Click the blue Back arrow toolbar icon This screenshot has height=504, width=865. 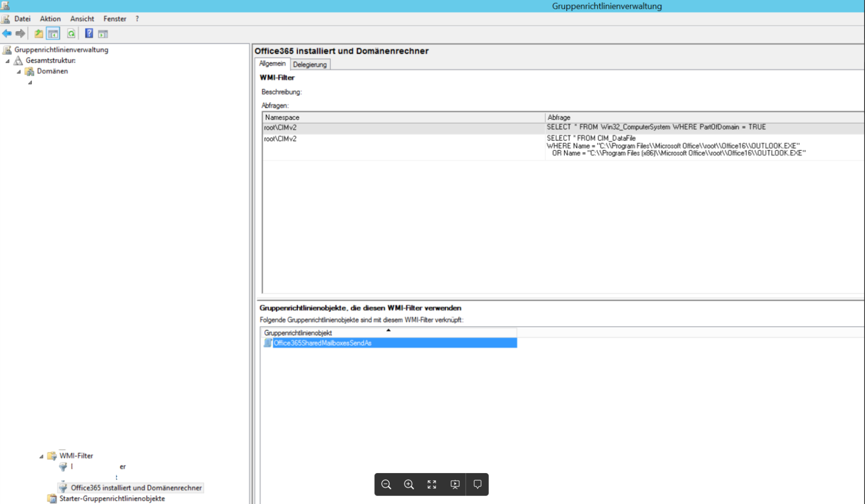7,34
